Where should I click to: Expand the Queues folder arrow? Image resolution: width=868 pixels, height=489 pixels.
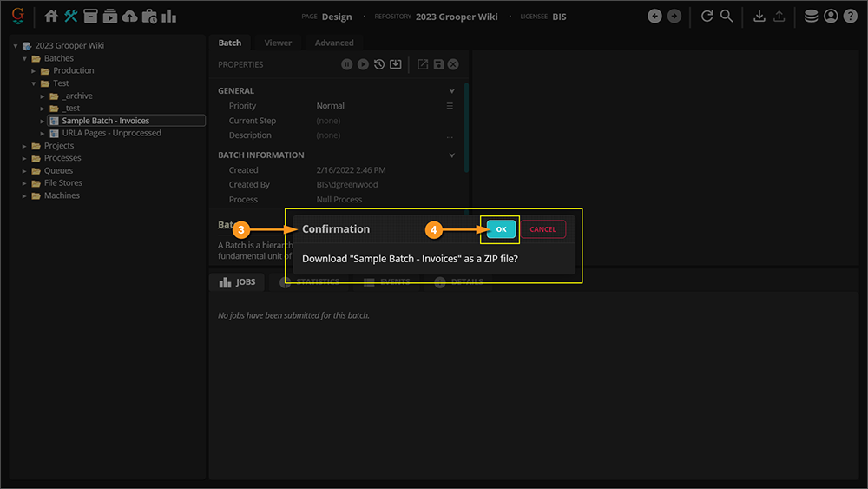tap(24, 170)
